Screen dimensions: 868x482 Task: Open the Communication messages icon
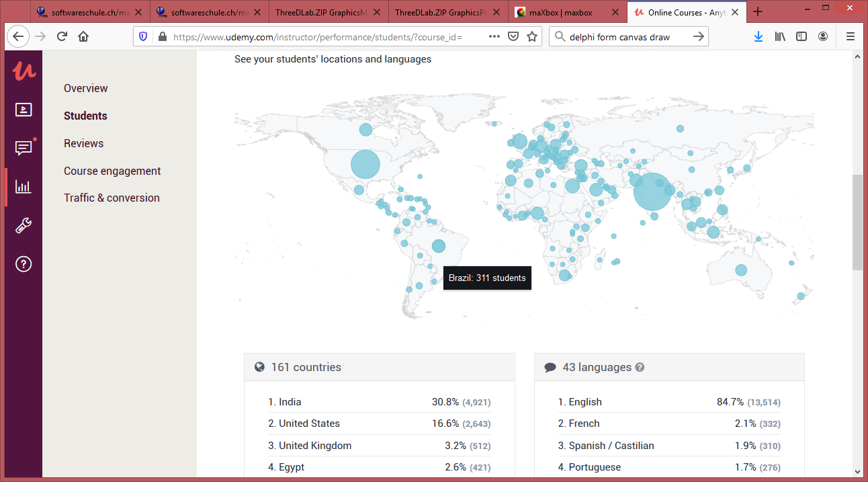click(x=24, y=148)
